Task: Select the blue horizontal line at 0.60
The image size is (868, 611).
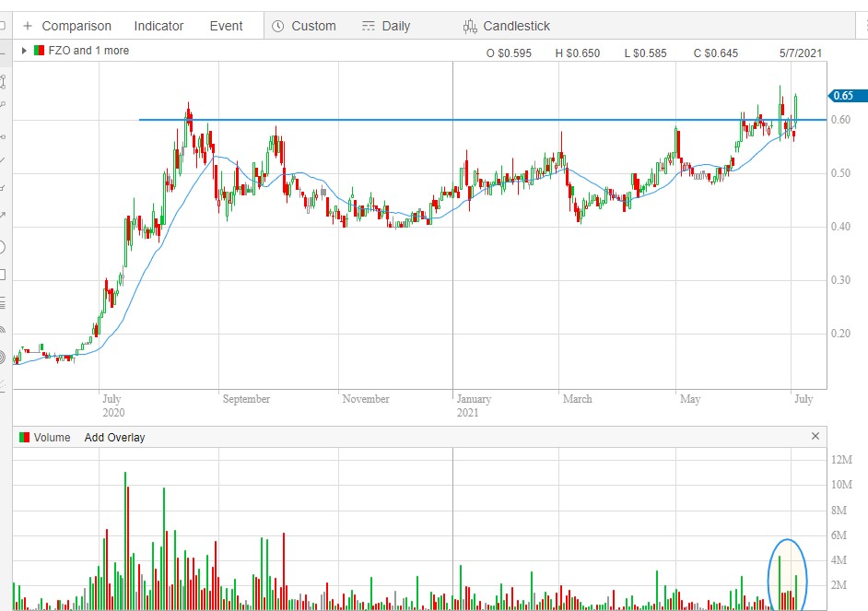Action: point(482,120)
